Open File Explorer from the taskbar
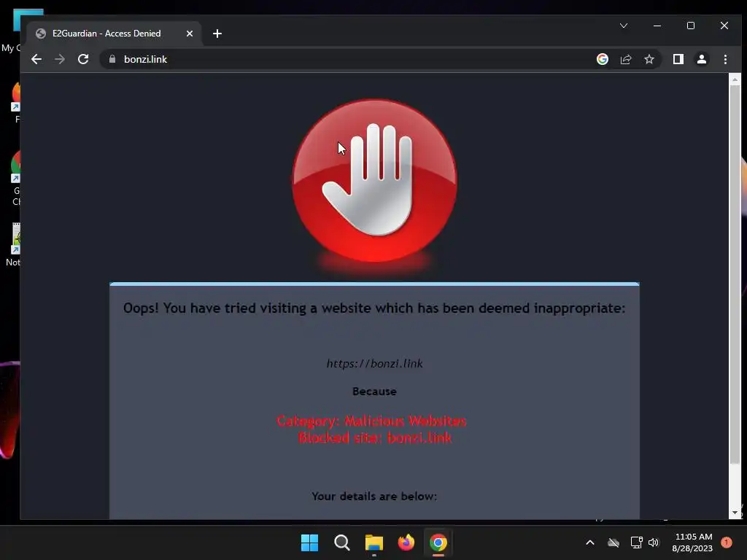Viewport: 747px width, 560px height. (x=374, y=542)
